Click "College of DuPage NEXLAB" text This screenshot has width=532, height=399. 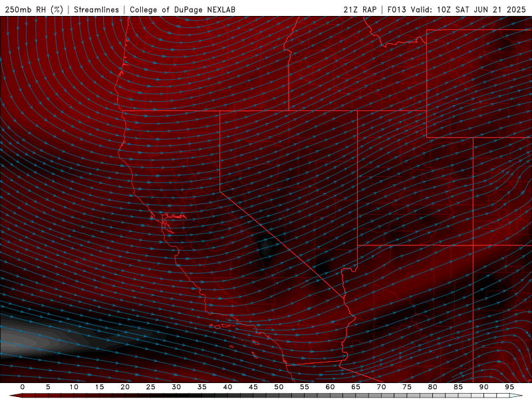pyautogui.click(x=182, y=9)
